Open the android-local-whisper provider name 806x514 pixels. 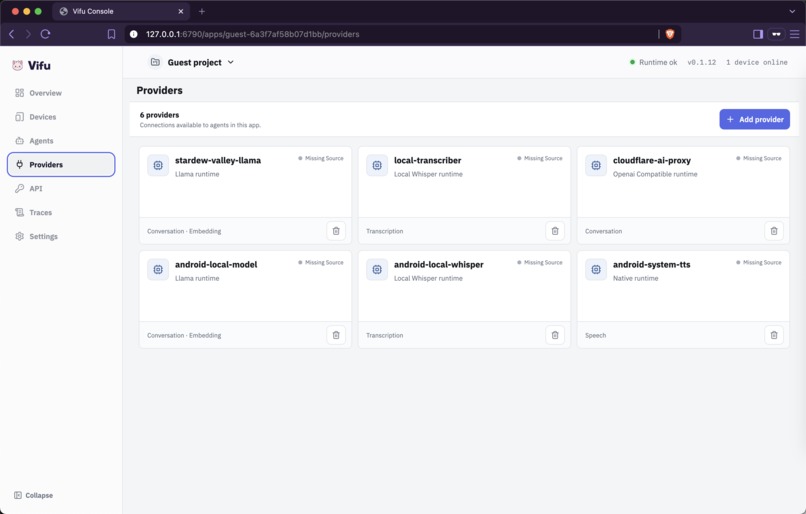point(438,265)
